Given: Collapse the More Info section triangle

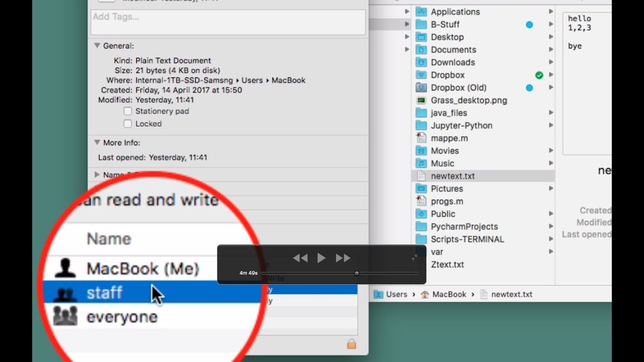Looking at the screenshot, I should 97,143.
